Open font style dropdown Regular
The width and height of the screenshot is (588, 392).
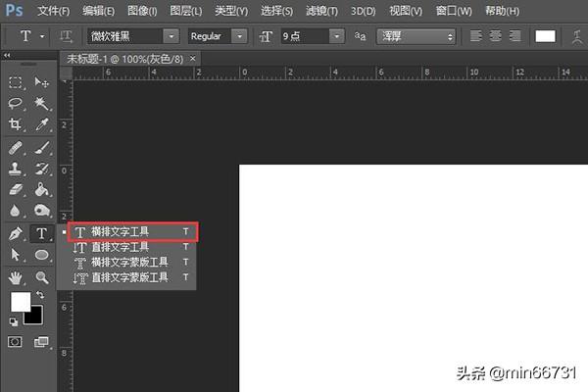[x=240, y=36]
